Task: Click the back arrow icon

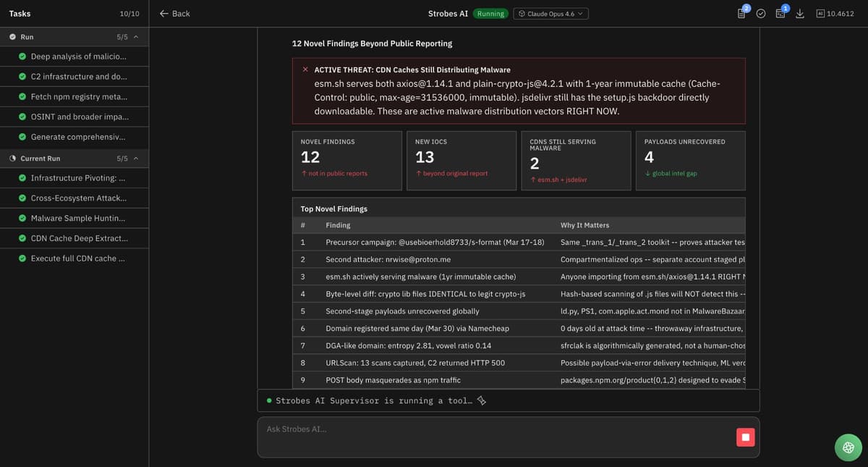Action: (164, 13)
